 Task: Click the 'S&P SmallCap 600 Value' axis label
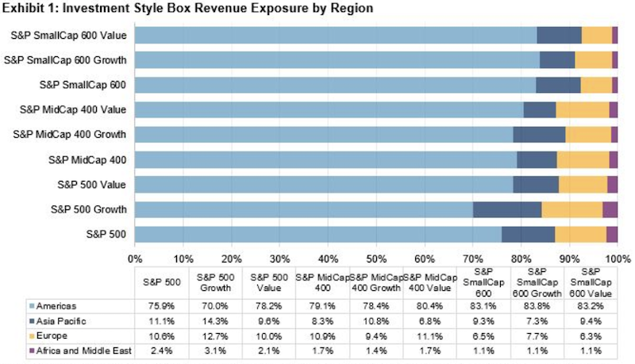point(68,36)
